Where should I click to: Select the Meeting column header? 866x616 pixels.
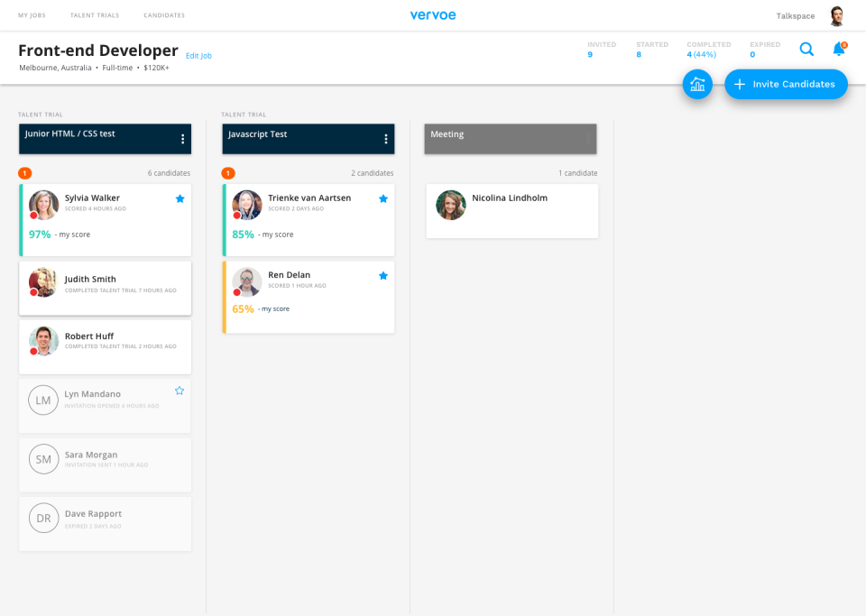click(x=511, y=139)
